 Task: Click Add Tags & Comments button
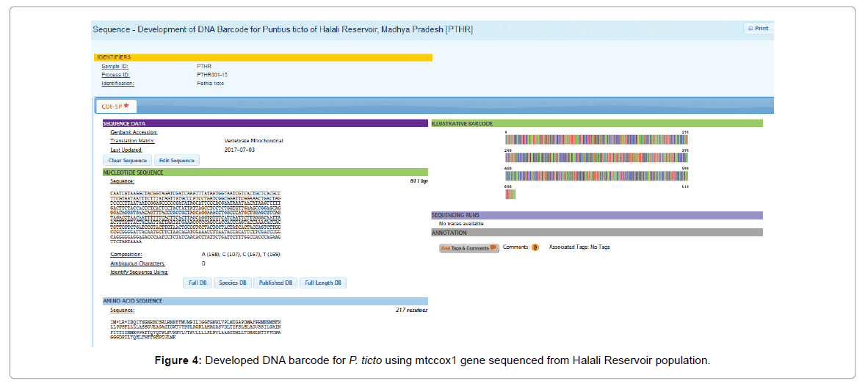(x=469, y=248)
